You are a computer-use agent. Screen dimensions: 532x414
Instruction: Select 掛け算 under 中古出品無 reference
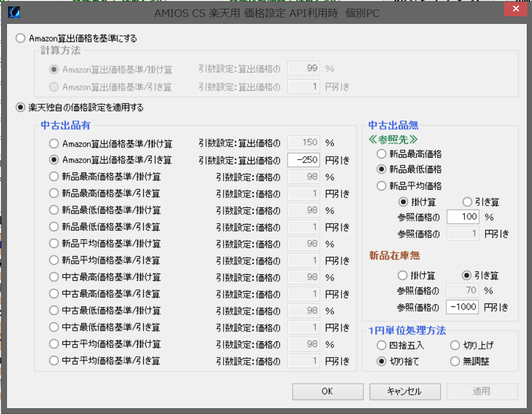point(403,202)
